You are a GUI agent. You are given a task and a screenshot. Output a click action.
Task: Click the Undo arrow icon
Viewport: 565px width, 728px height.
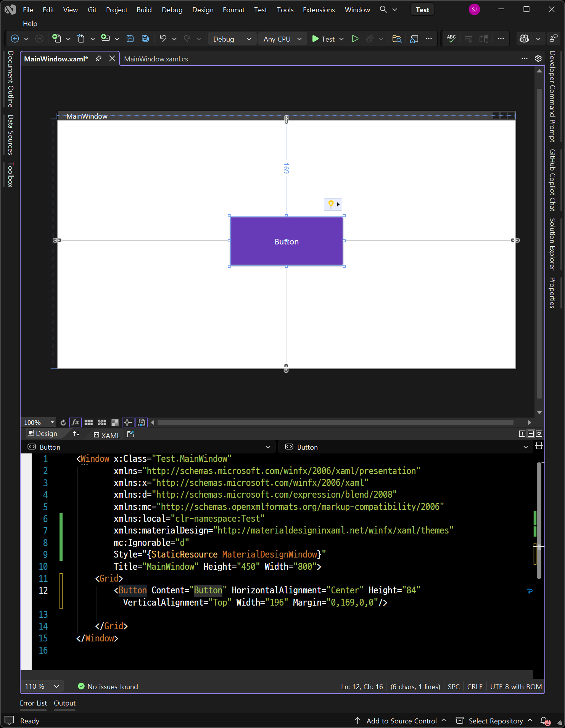[x=163, y=39]
